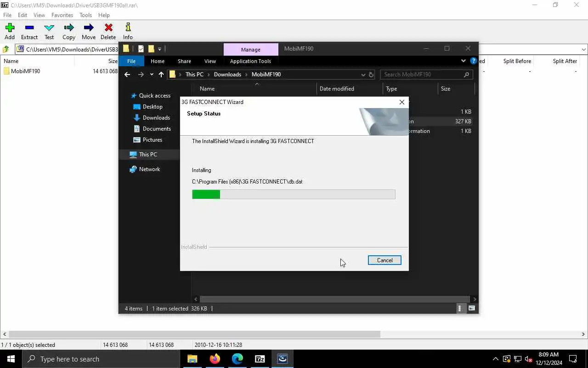Click the green installation progress bar
Image resolution: width=588 pixels, height=368 pixels.
click(294, 195)
